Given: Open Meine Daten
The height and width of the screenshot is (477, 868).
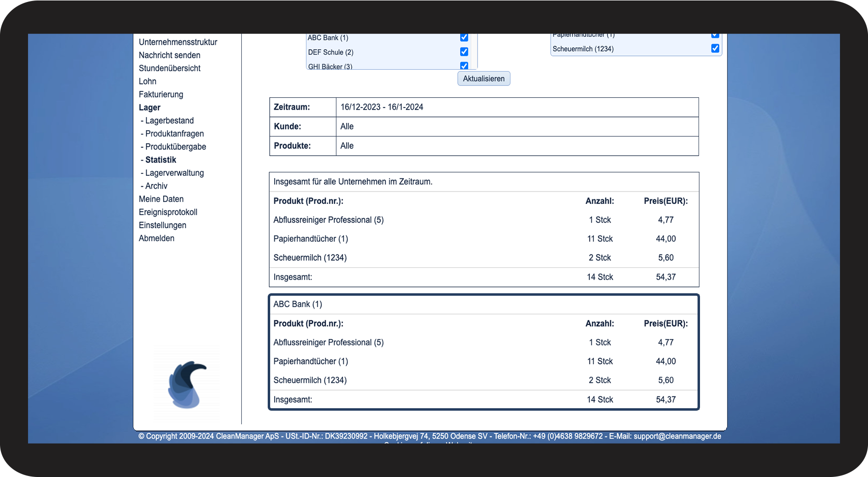Looking at the screenshot, I should [161, 199].
